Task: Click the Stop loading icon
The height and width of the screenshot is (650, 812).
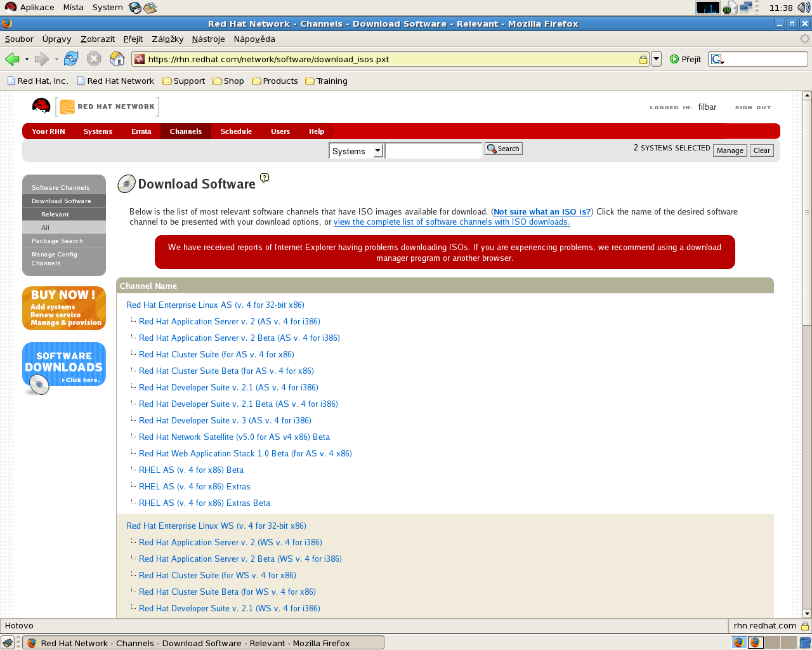Action: [94, 59]
